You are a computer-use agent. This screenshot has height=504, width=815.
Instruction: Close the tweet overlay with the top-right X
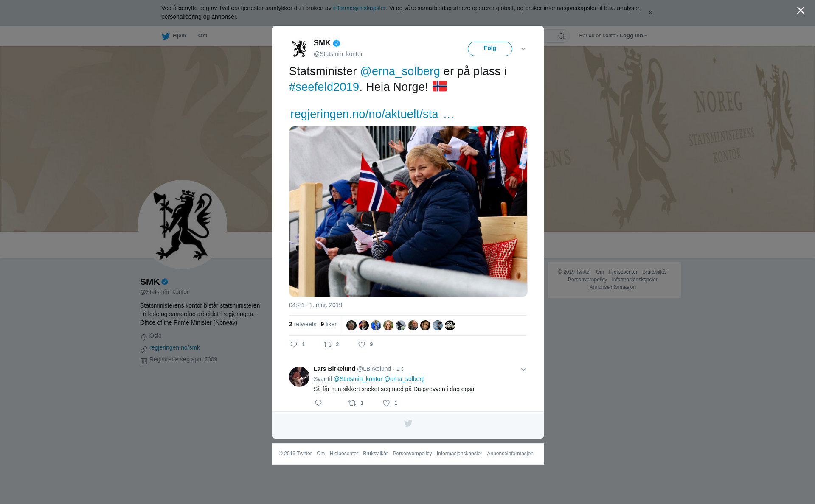[x=801, y=11]
